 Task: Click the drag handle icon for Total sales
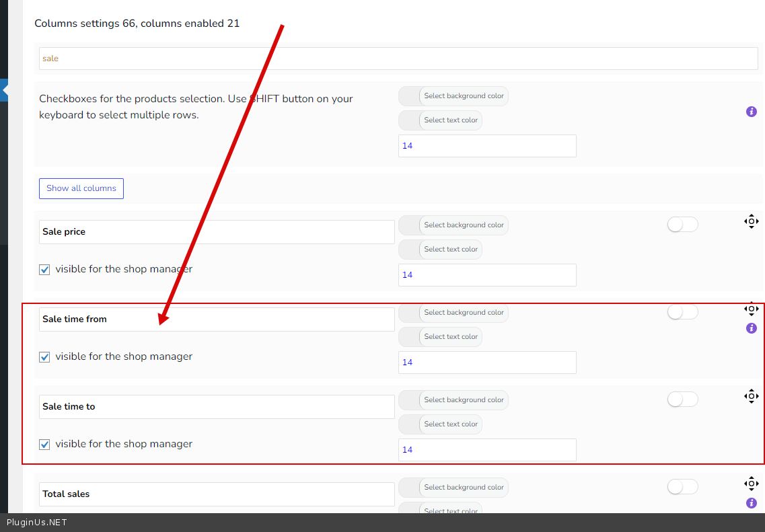(751, 484)
